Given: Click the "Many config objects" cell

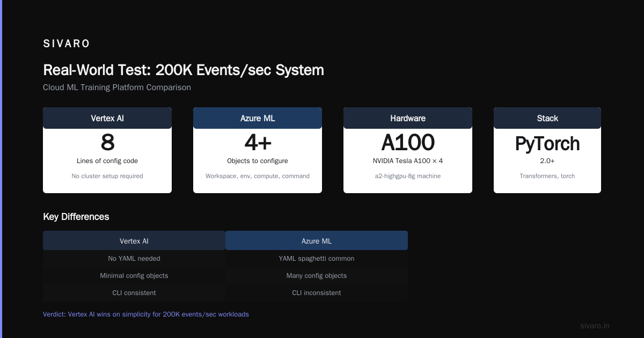Looking at the screenshot, I should [317, 276].
